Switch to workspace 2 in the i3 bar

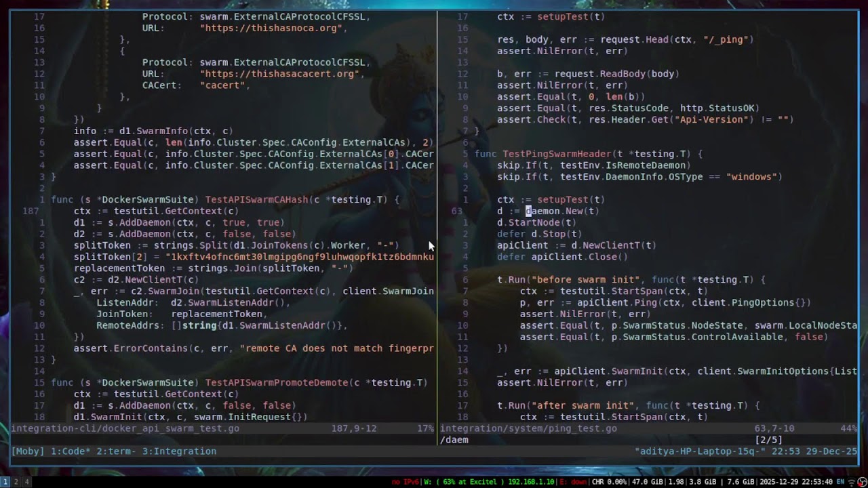click(16, 482)
